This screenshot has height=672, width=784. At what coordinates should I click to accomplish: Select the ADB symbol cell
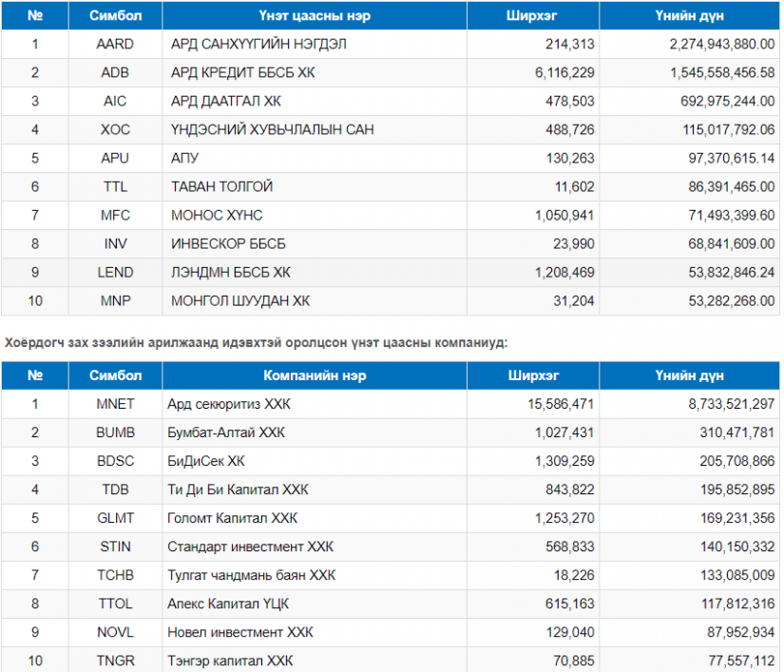[115, 72]
